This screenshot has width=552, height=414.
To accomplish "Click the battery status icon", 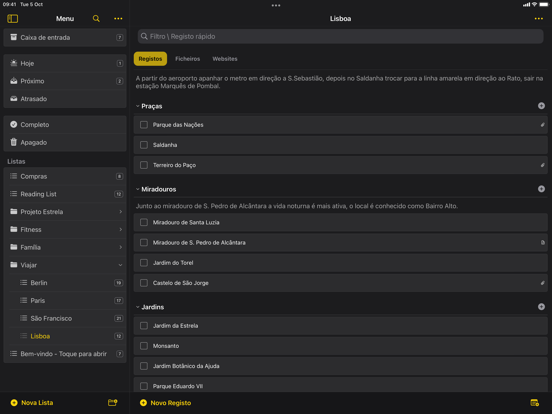I will pyautogui.click(x=544, y=4).
